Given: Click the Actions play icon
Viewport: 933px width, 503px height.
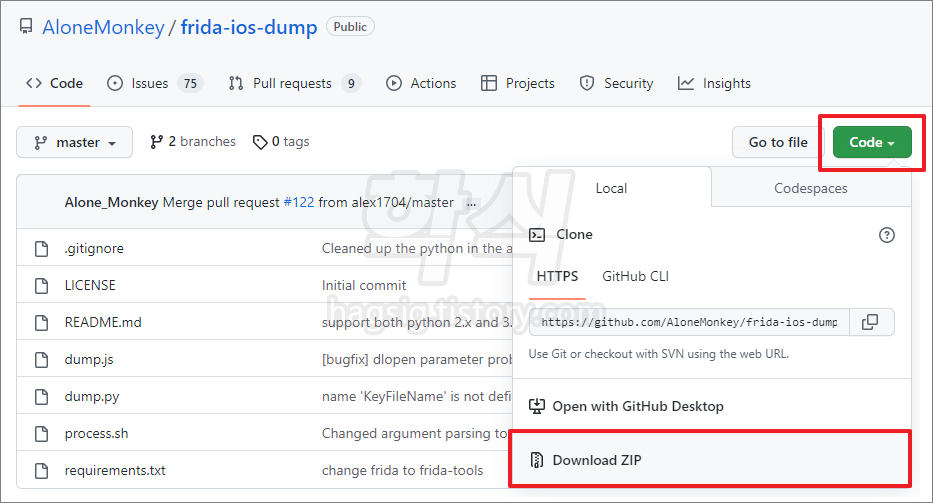Looking at the screenshot, I should point(393,83).
